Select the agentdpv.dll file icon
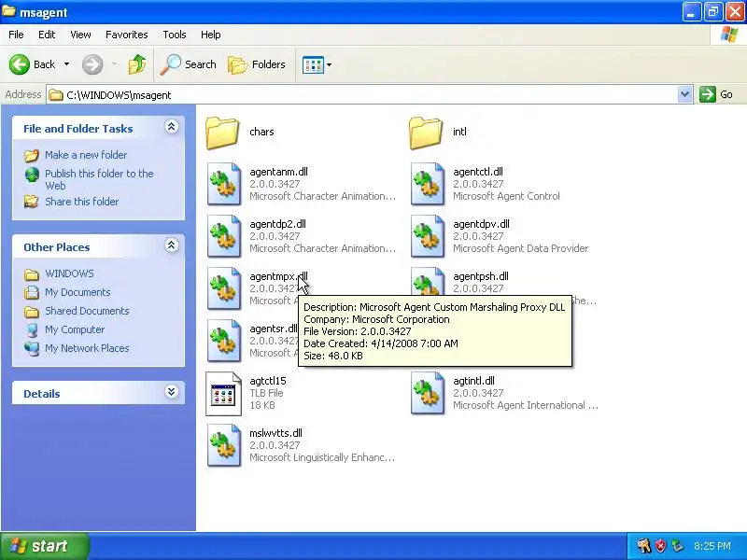The height and width of the screenshot is (560, 747). pos(428,236)
